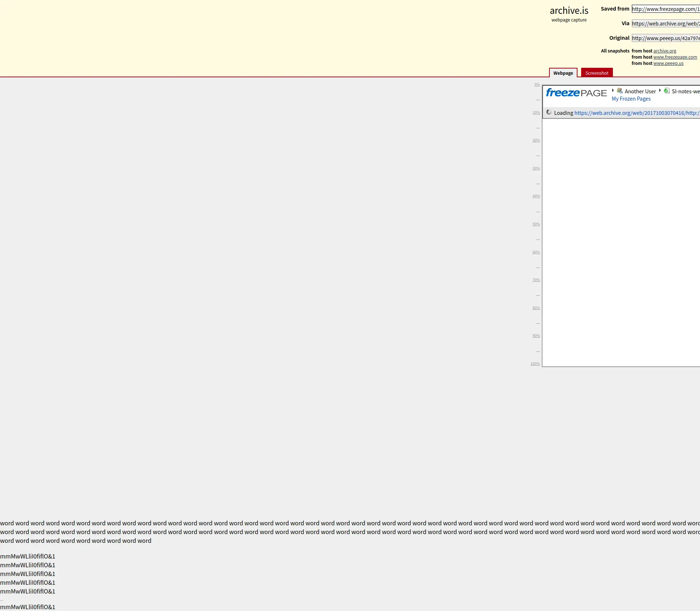Click the Another User people icon

(x=620, y=91)
